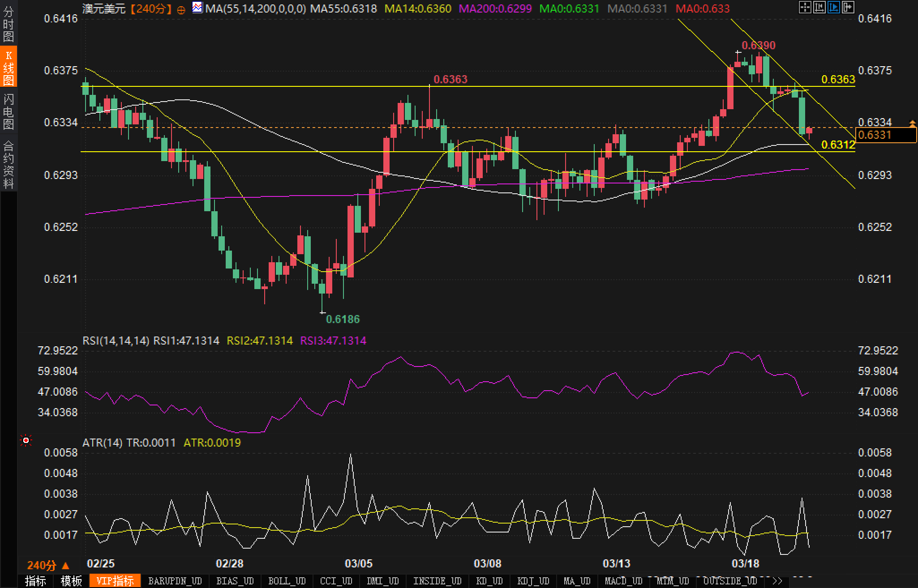Click the 0.6390 high price label
Screen dimensions: 918x588
(x=759, y=45)
